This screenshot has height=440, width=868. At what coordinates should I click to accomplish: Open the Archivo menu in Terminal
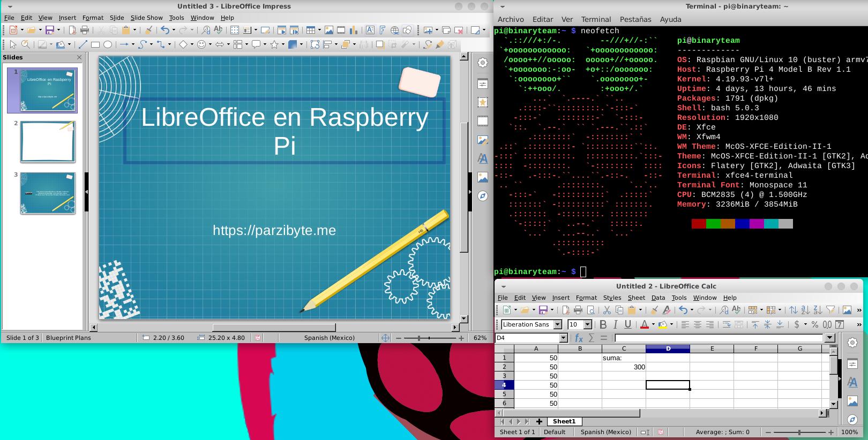click(x=511, y=19)
